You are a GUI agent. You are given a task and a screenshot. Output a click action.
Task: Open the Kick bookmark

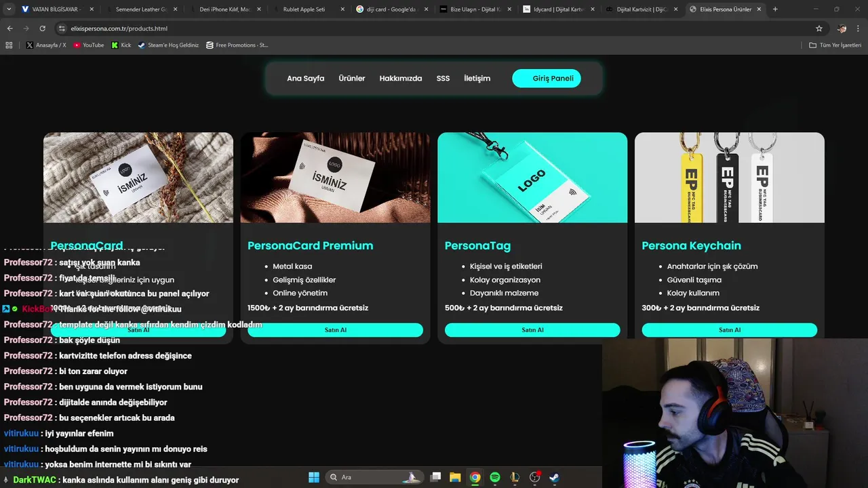tap(121, 45)
